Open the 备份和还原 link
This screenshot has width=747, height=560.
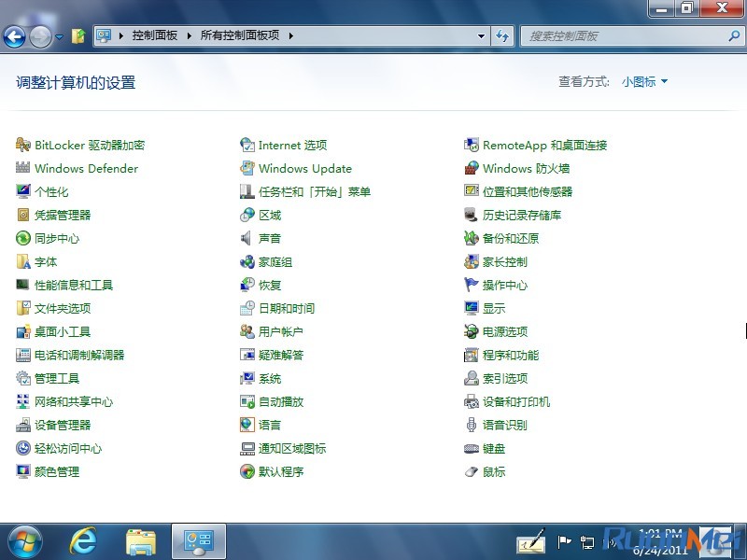(511, 238)
